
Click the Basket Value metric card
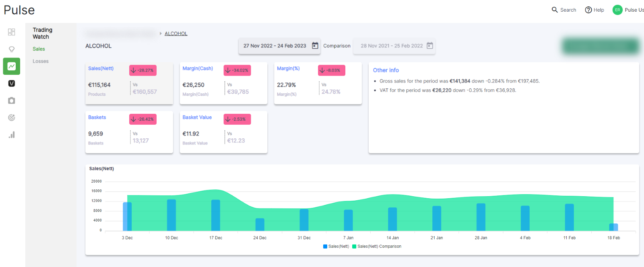coord(223,132)
